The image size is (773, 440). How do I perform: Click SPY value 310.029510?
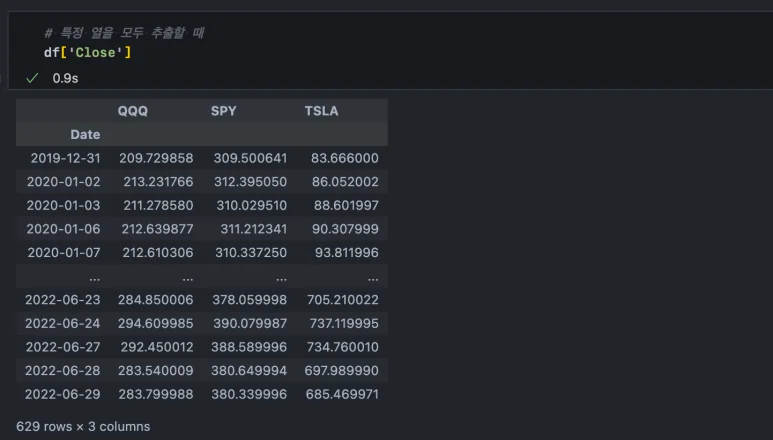(x=251, y=205)
